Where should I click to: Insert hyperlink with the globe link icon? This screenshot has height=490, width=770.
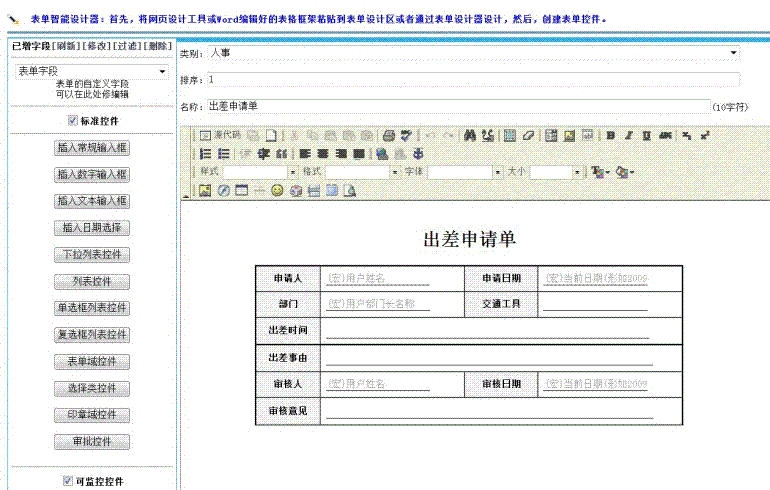(x=382, y=154)
